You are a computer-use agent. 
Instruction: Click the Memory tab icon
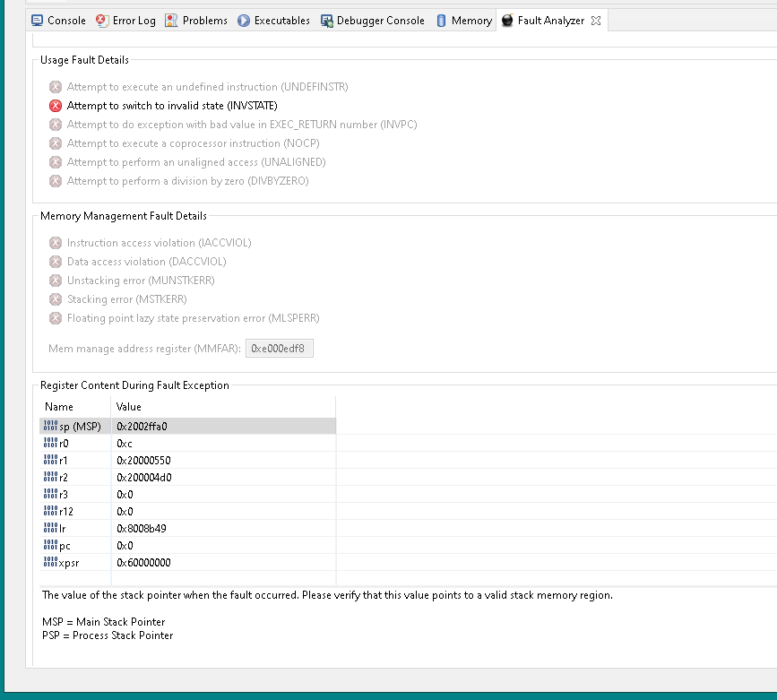pyautogui.click(x=441, y=21)
